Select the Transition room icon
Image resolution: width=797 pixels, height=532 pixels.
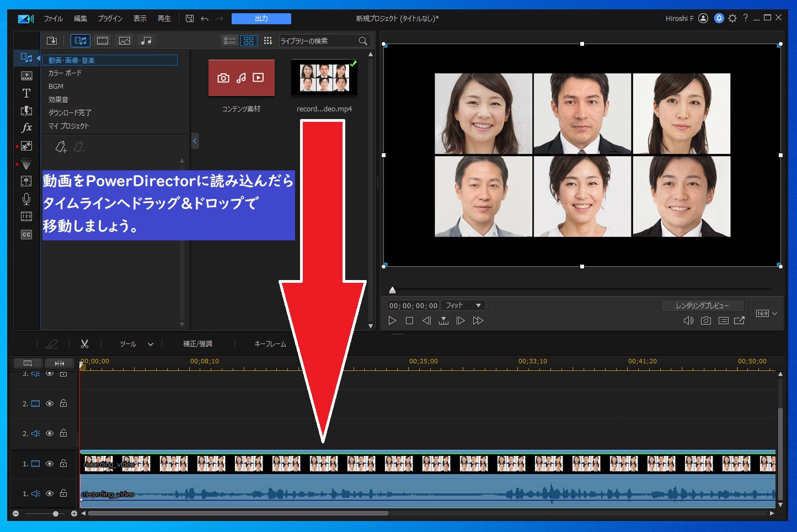click(26, 111)
